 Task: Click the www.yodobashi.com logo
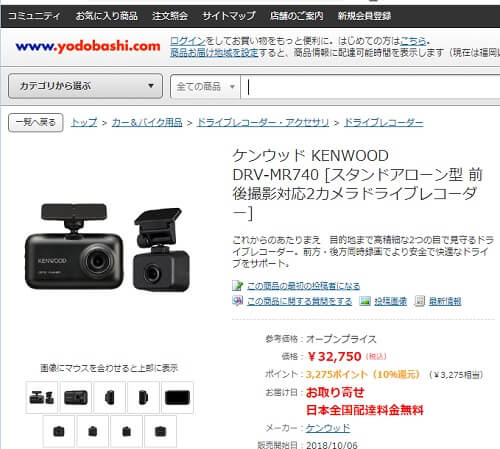(x=88, y=46)
